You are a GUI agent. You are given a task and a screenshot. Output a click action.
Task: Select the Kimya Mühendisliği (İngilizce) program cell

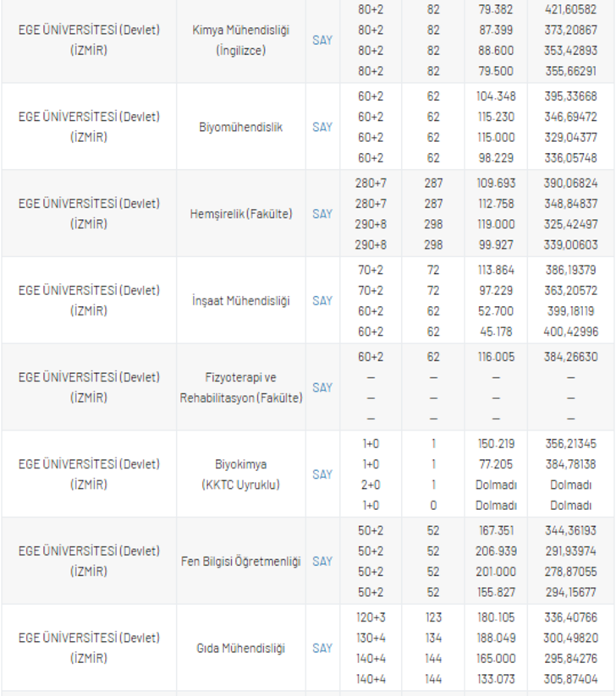click(x=241, y=40)
